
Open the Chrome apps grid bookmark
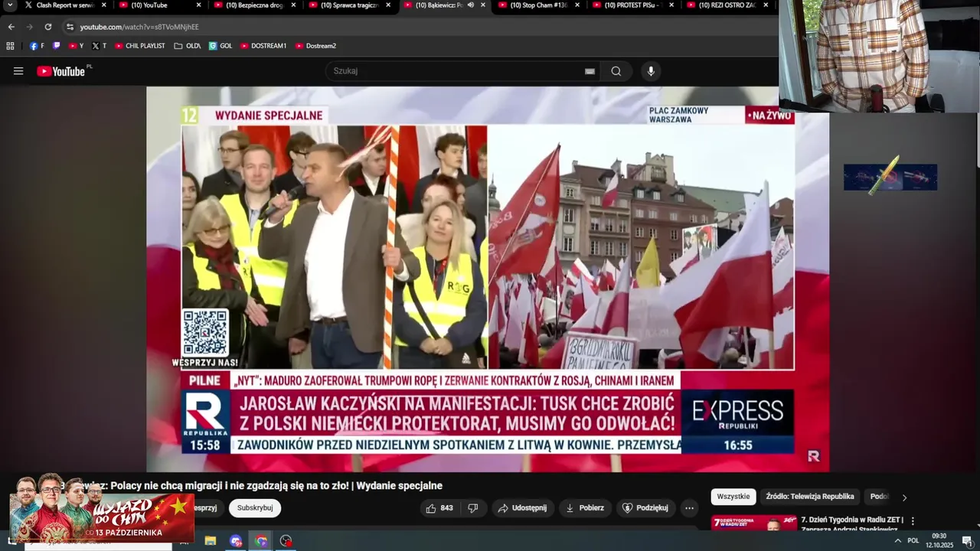10,46
